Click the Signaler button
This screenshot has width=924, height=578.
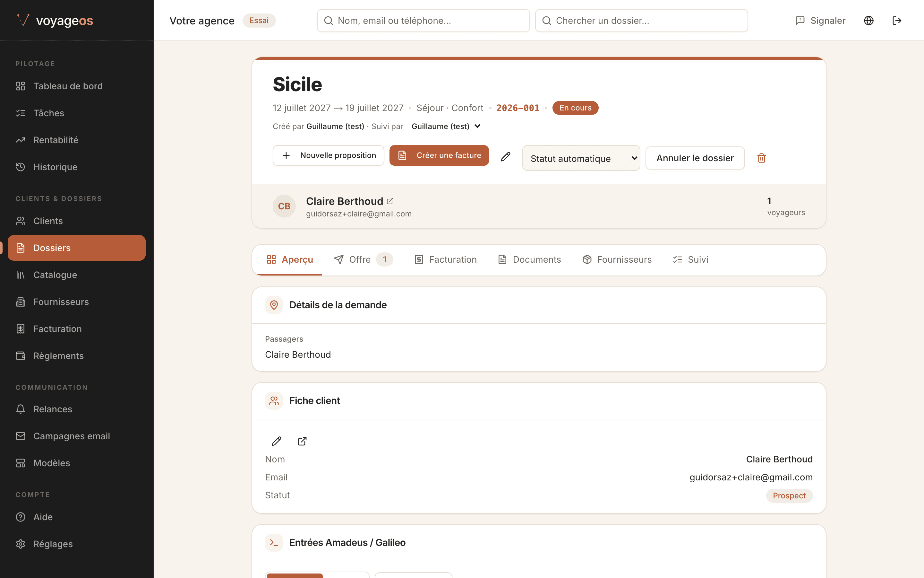click(820, 21)
